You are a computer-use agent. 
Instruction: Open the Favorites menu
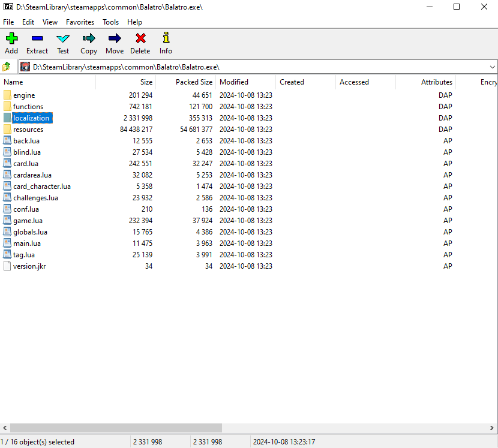(80, 22)
